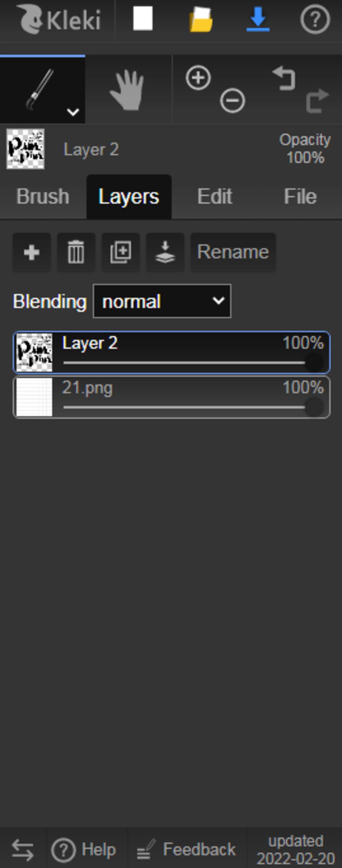Save the image with the download arrow
342x868 pixels.
258,19
